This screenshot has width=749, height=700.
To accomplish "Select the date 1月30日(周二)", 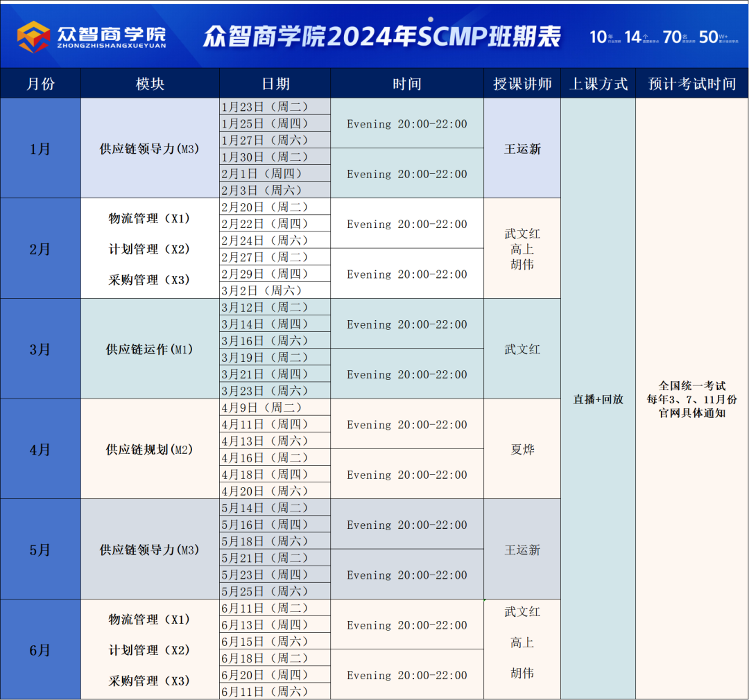I will [275, 157].
